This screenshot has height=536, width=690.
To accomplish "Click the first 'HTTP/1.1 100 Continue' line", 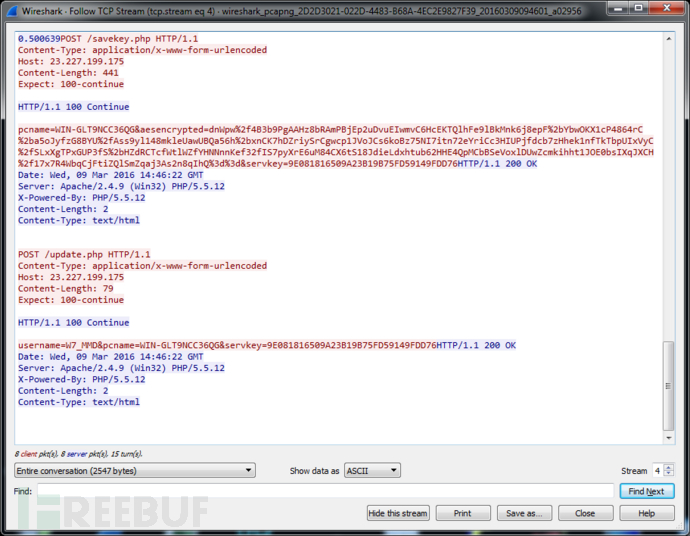I will point(73,106).
